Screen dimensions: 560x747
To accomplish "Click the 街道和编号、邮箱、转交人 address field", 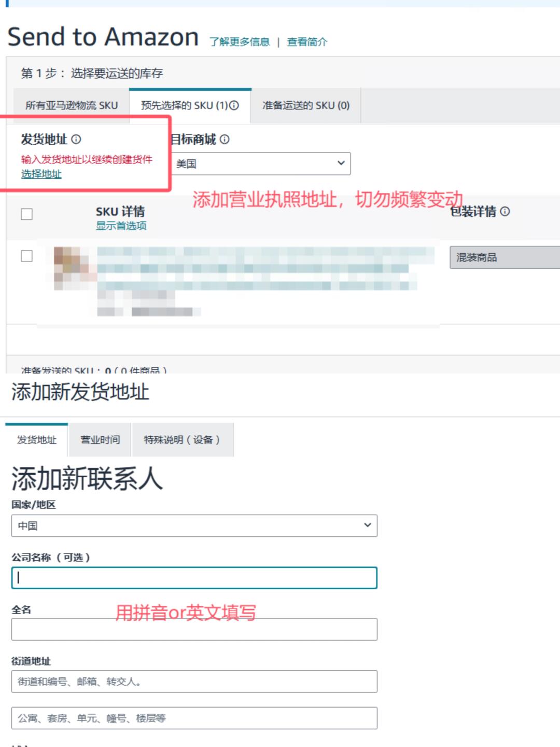I will point(194,682).
